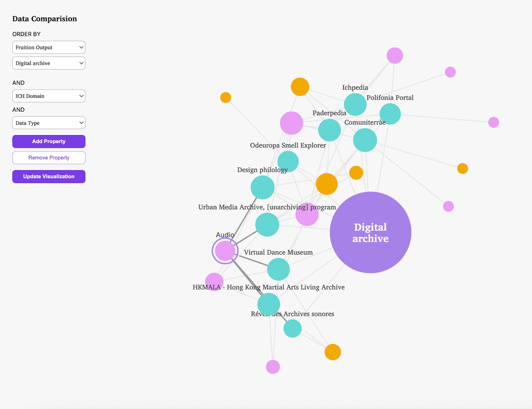Select the Ichpedia teal node
This screenshot has height=409, width=532.
355,104
